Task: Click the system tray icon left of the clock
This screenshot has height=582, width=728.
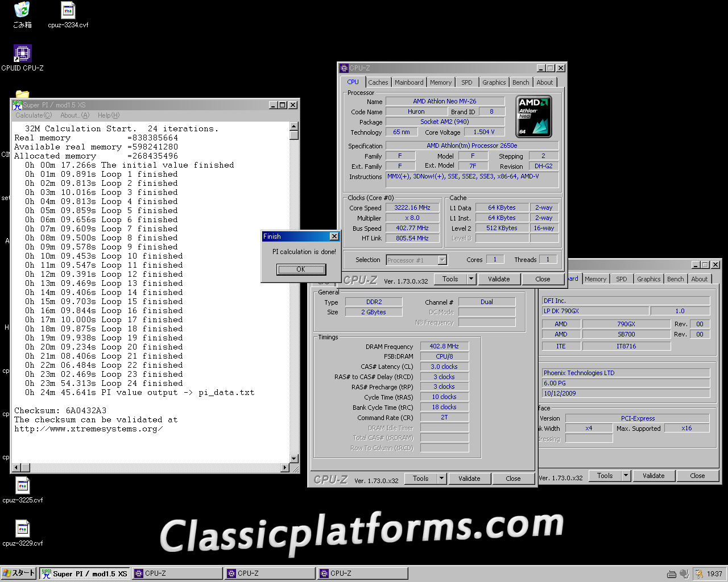Action: pyautogui.click(x=699, y=574)
